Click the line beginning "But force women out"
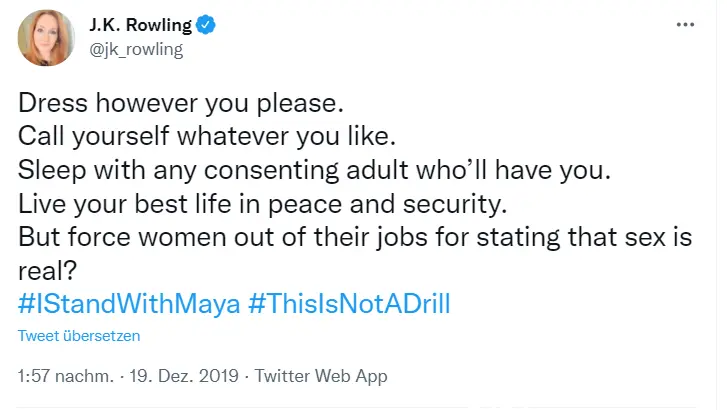Viewport: 727px width, 410px height. pyautogui.click(x=355, y=237)
